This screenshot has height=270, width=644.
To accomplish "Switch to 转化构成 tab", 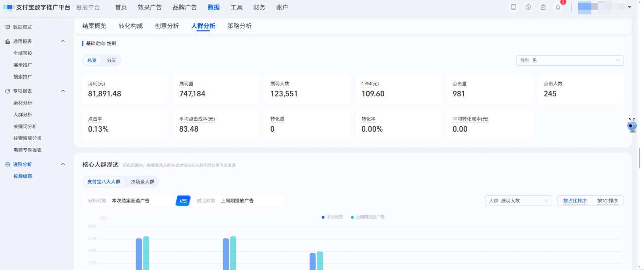I will point(131,26).
